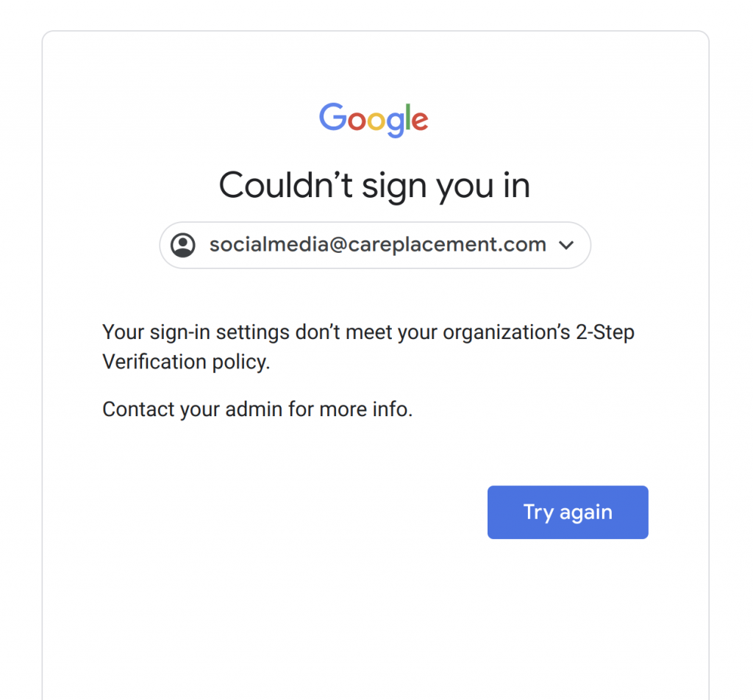Click the "Contact your admin for more info" text
The height and width of the screenshot is (700, 753).
click(x=257, y=409)
